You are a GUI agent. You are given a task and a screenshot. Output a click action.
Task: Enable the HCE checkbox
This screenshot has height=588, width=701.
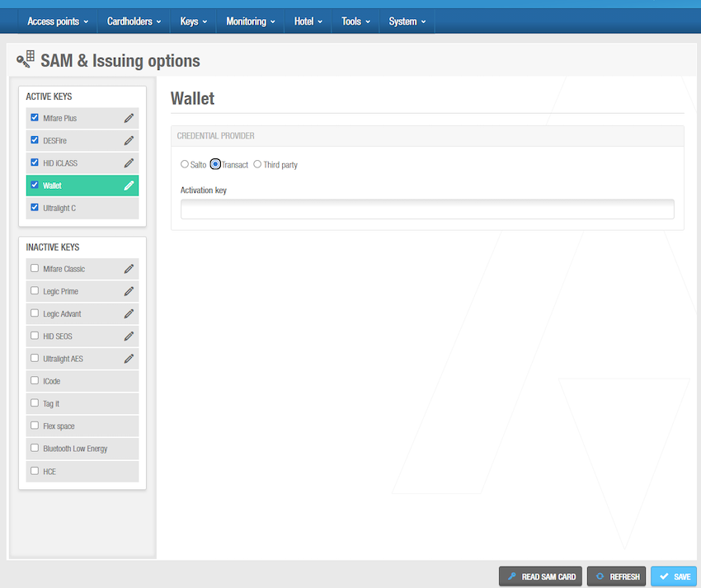point(35,471)
